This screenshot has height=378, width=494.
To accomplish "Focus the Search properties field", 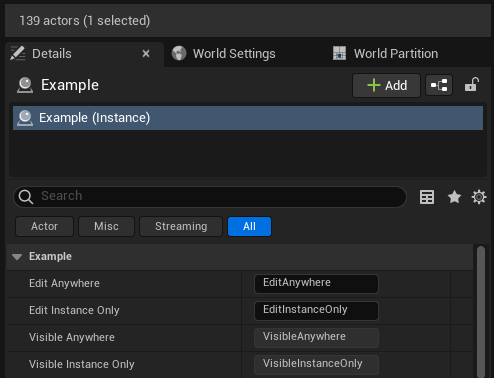I will pyautogui.click(x=210, y=197).
